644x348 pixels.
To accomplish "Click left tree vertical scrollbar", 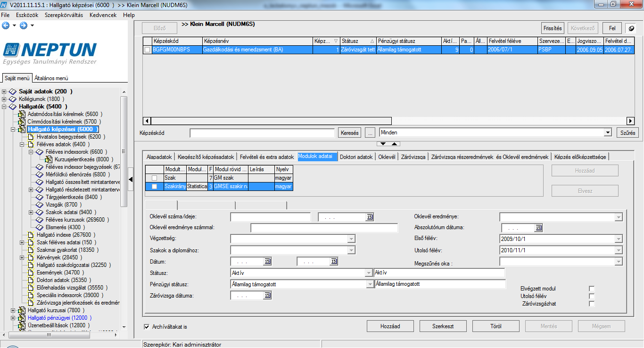I will pos(124,151).
